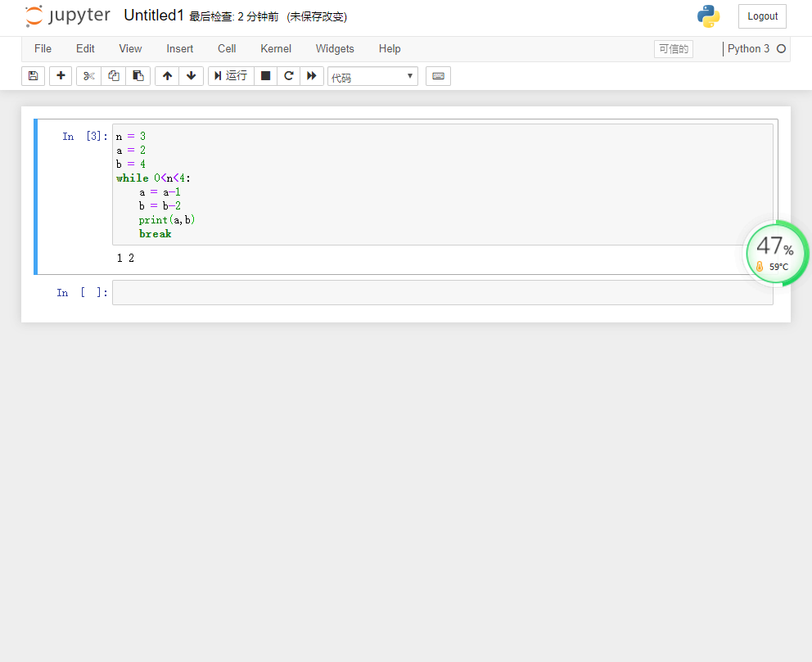812x662 pixels.
Task: Interrupt the kernel with stop square
Action: [266, 76]
